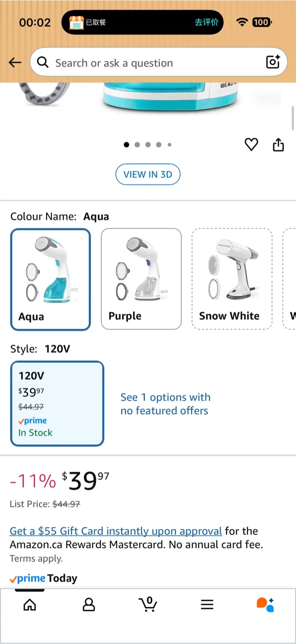Open camera lens search icon
Image resolution: width=296 pixels, height=644 pixels.
pyautogui.click(x=273, y=62)
